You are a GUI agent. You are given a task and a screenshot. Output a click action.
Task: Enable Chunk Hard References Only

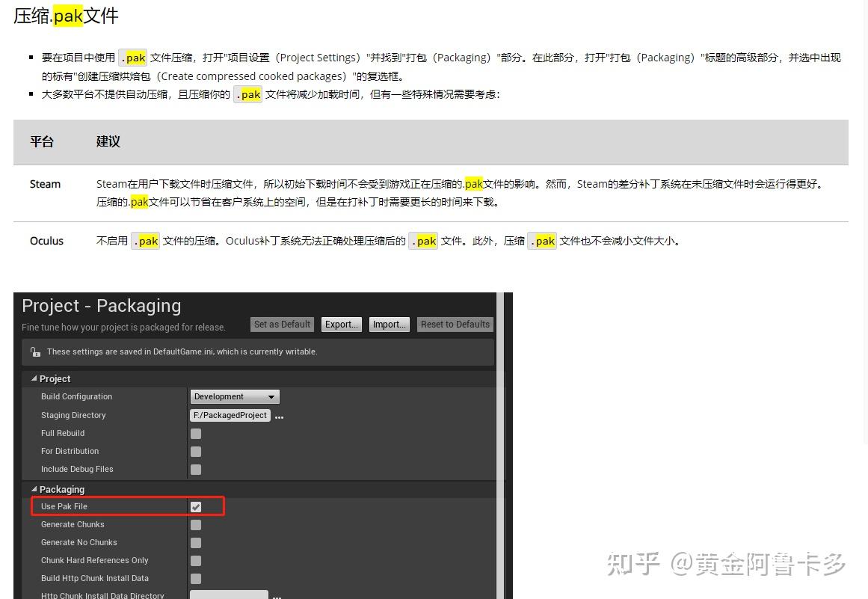pos(195,560)
